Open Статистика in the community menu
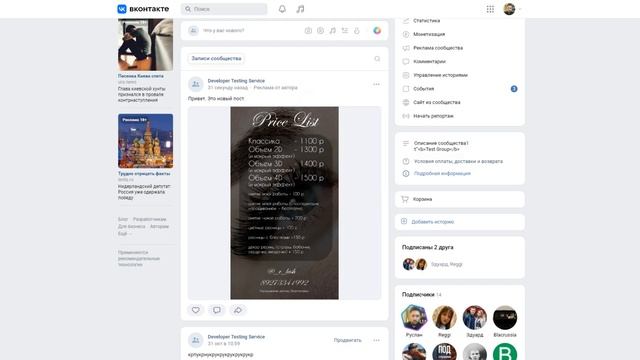640x360 pixels. click(x=427, y=20)
